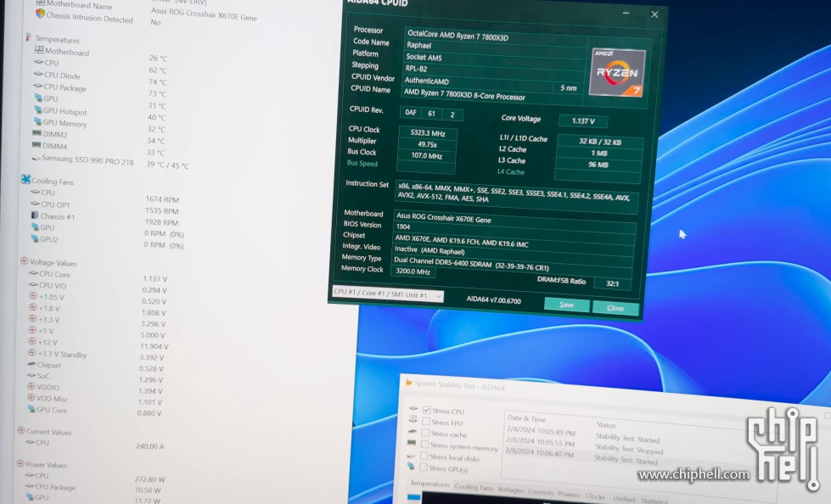Image resolution: width=831 pixels, height=504 pixels.
Task: Click the shield icon beside Chassis Intrusion Detected
Action: click(x=40, y=14)
